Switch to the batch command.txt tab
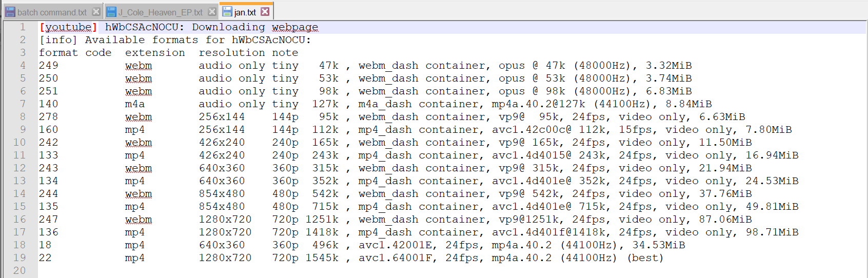Screen dimensions: 868x278 click(x=52, y=12)
